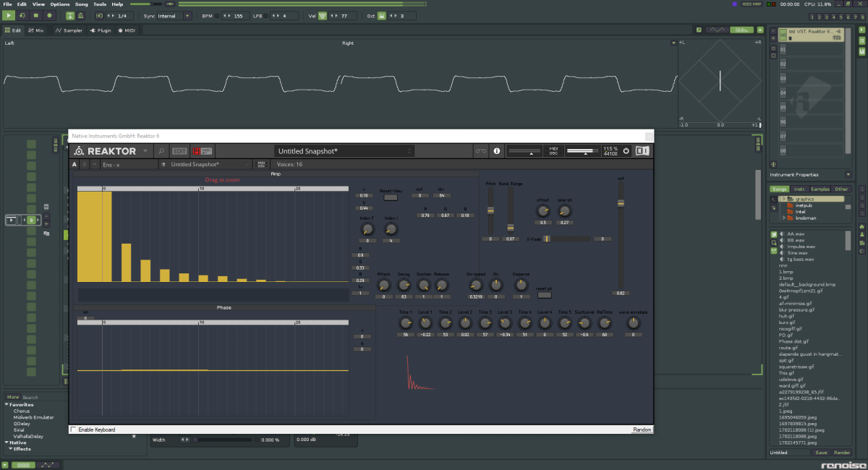The image size is (868, 470).
Task: Click Reaktor search magnifier icon
Action: (161, 151)
